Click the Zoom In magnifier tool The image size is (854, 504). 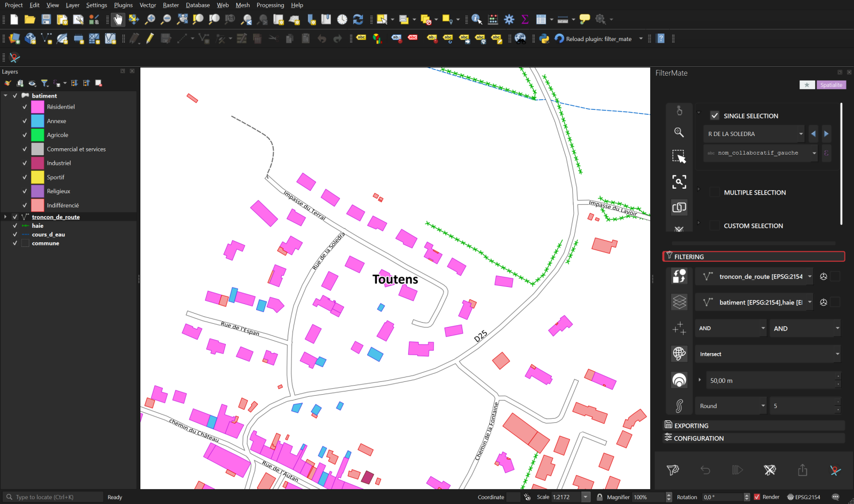(150, 20)
